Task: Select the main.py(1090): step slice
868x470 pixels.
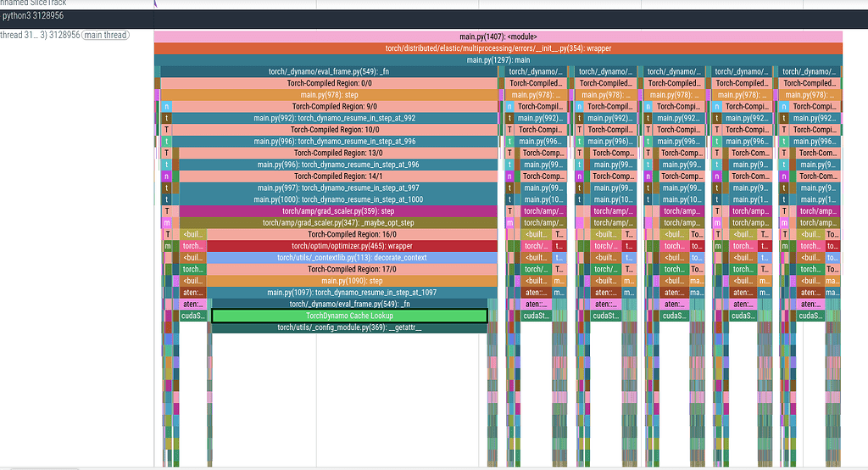Action: tap(352, 281)
